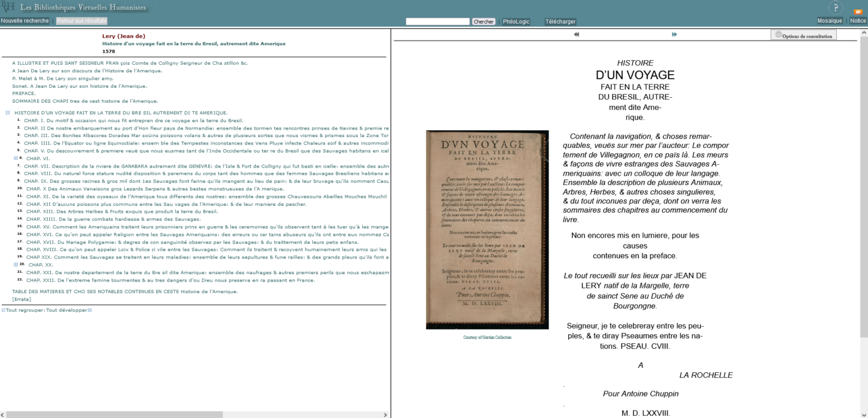
Task: Open CHAP. XVIII. Loix & Police
Action: 208,249
